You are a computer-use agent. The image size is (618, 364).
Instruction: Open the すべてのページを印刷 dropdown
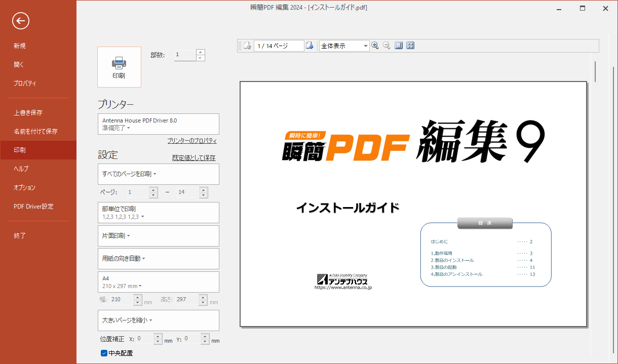point(158,174)
